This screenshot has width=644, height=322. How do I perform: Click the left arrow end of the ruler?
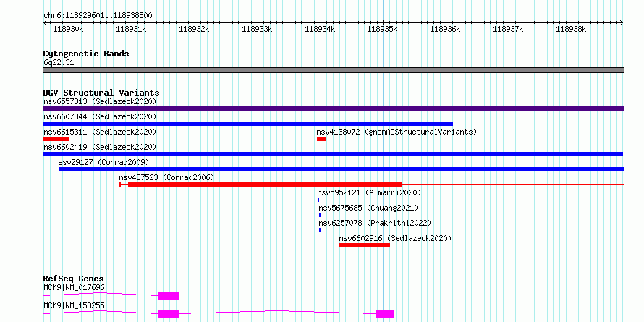click(x=45, y=23)
